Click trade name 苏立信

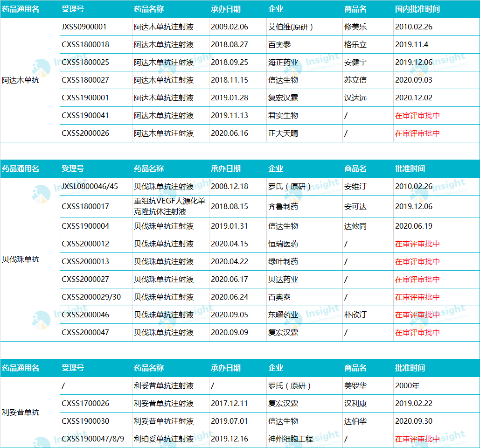(355, 80)
